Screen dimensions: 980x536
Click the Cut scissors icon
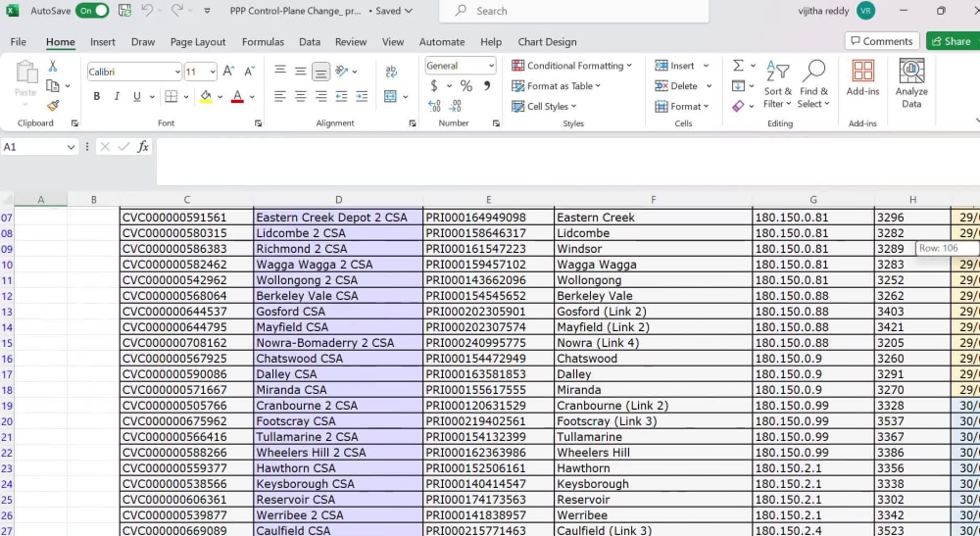pyautogui.click(x=53, y=67)
